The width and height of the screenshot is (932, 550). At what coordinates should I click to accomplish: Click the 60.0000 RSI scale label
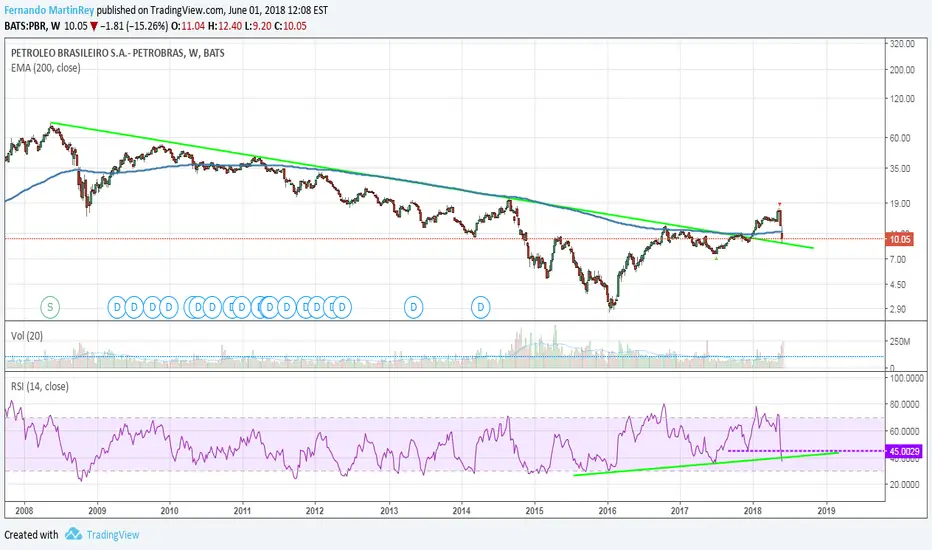[x=904, y=431]
